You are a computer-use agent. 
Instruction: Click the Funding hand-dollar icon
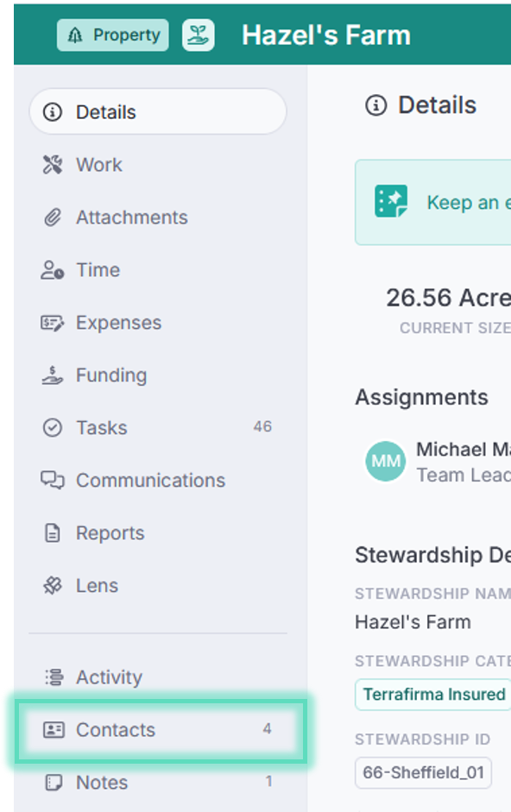coord(53,375)
